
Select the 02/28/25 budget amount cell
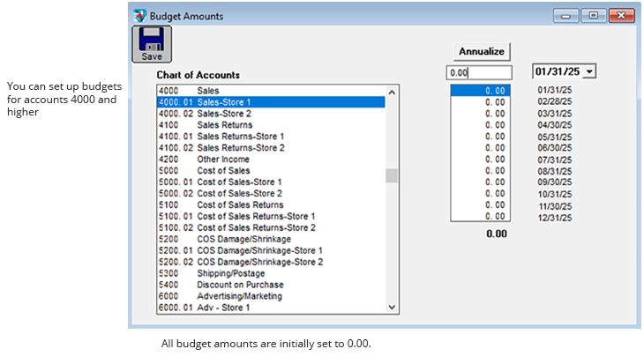tap(480, 102)
